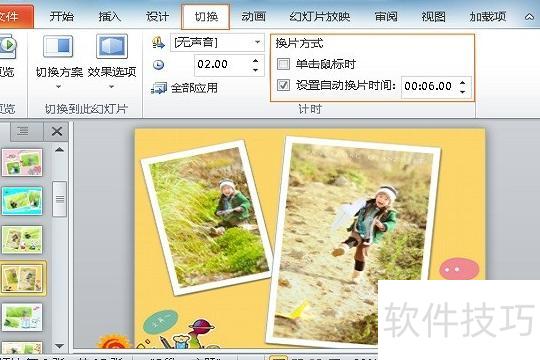
Task: Close the slide thumbnail pane
Action: point(56,131)
